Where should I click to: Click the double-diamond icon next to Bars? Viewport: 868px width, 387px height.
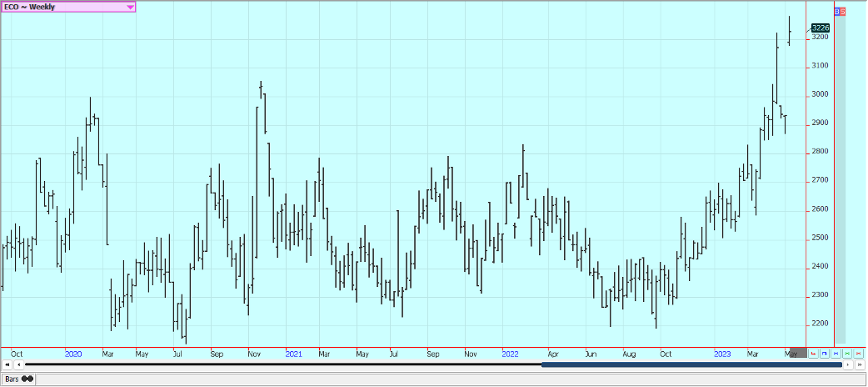(27, 379)
